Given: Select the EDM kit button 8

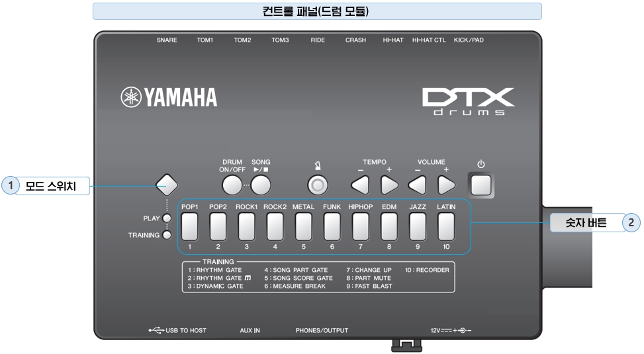Looking at the screenshot, I should point(389,227).
